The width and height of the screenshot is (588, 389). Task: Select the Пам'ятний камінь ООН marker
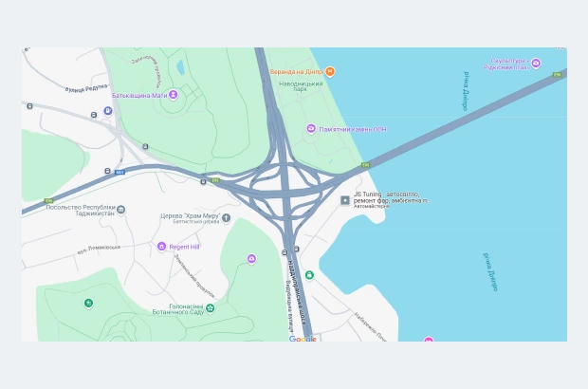click(311, 129)
